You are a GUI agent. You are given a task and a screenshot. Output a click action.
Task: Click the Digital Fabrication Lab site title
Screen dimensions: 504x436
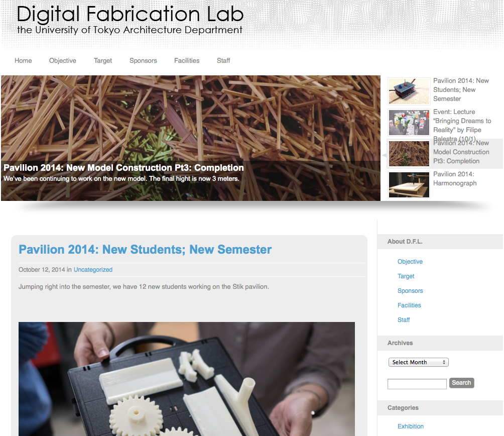pyautogui.click(x=130, y=15)
